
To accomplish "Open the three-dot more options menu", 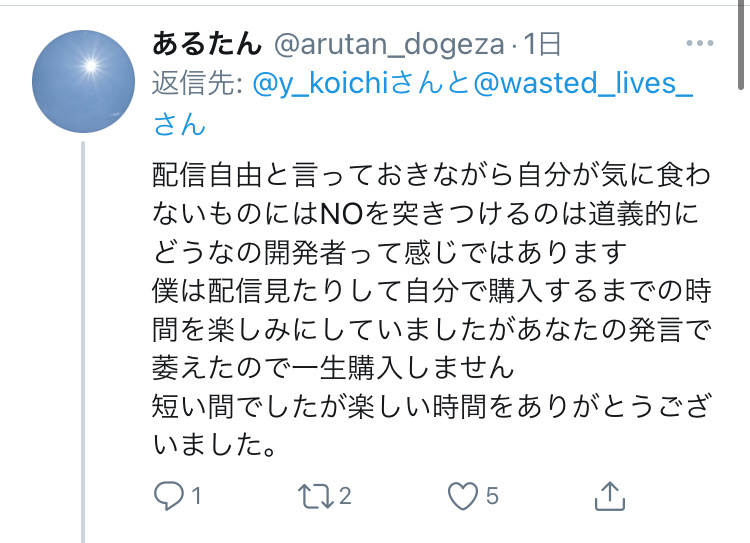I will tap(699, 43).
